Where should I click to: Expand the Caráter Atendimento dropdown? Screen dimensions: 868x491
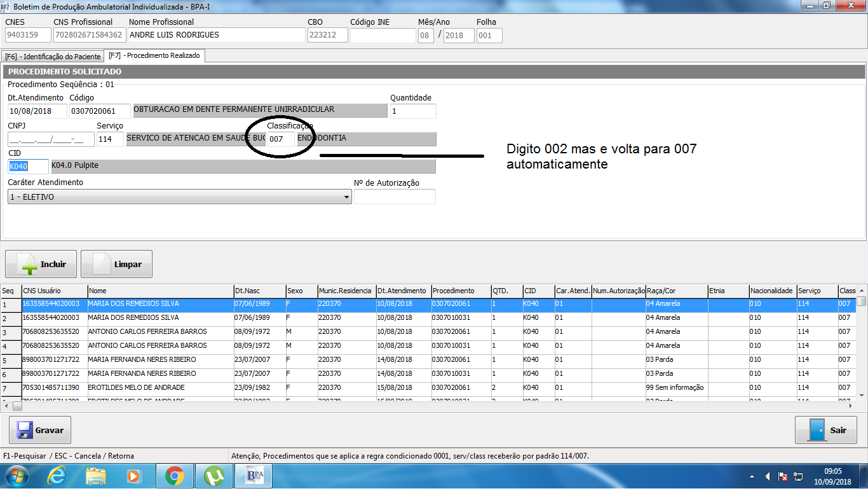click(347, 197)
